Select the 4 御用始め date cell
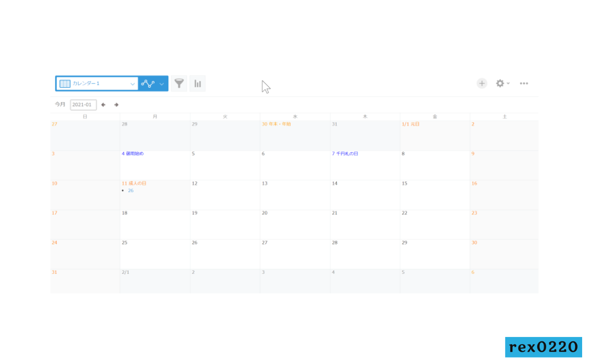589x364 pixels. point(155,165)
